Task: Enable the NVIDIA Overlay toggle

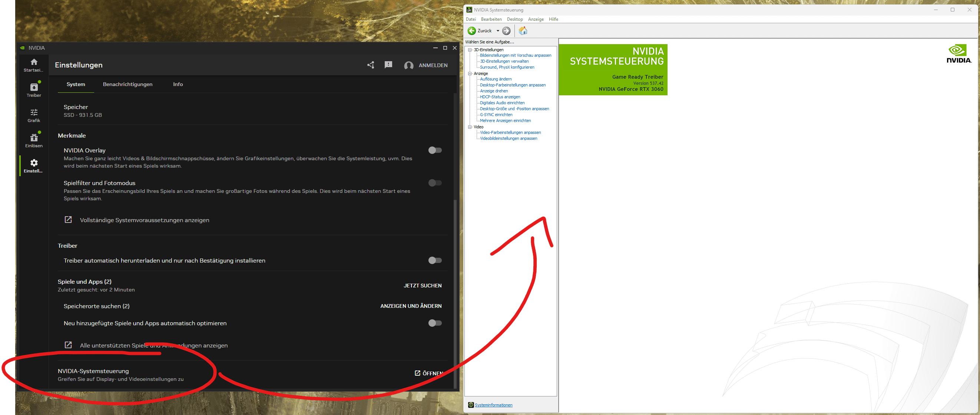Action: tap(435, 151)
